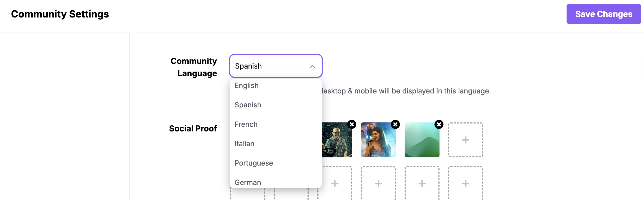This screenshot has height=200, width=644.
Task: Collapse the language dropdown using the chevron arrow
Action: point(312,66)
